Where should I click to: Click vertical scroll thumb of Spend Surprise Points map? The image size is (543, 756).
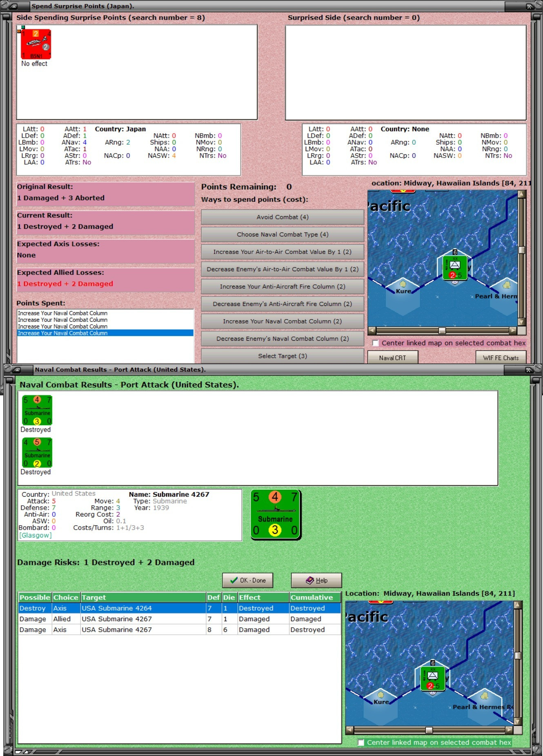point(521,250)
